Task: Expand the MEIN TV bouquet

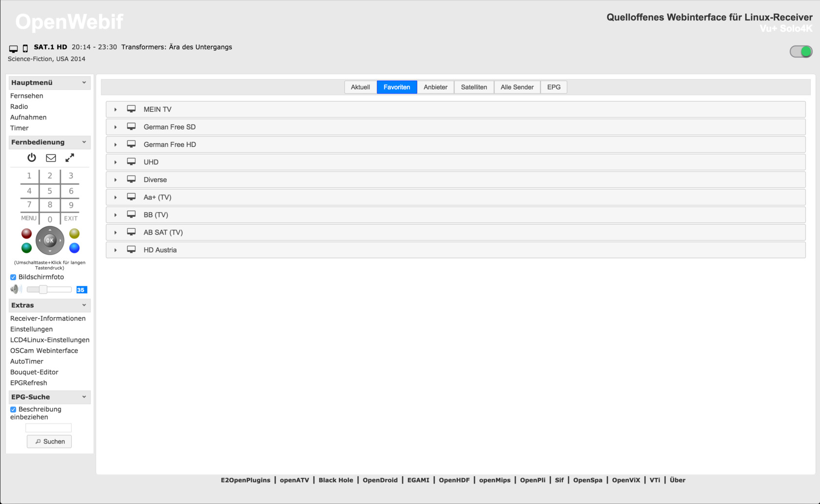Action: click(116, 109)
